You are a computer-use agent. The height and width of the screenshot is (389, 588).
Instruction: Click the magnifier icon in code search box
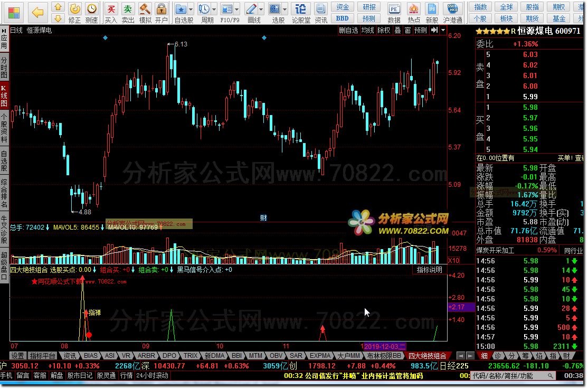click(x=550, y=375)
